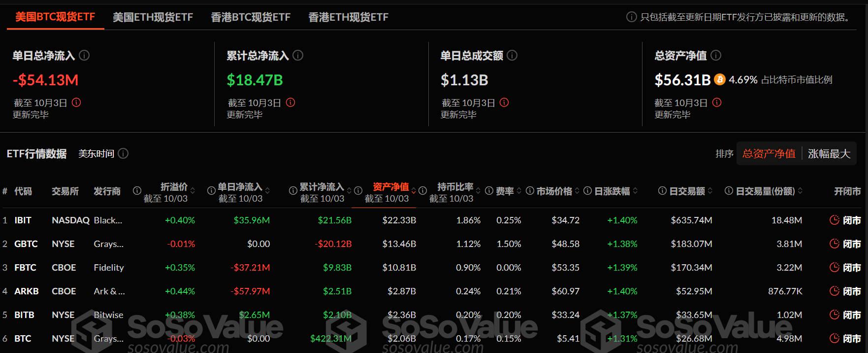Click info icon next to 美东时间
Screen dimensions: 868x353
coord(124,153)
